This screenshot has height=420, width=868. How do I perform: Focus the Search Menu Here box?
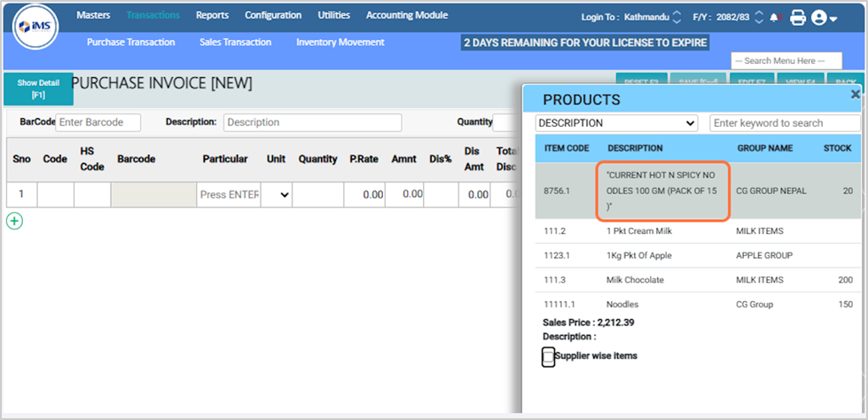click(x=786, y=60)
